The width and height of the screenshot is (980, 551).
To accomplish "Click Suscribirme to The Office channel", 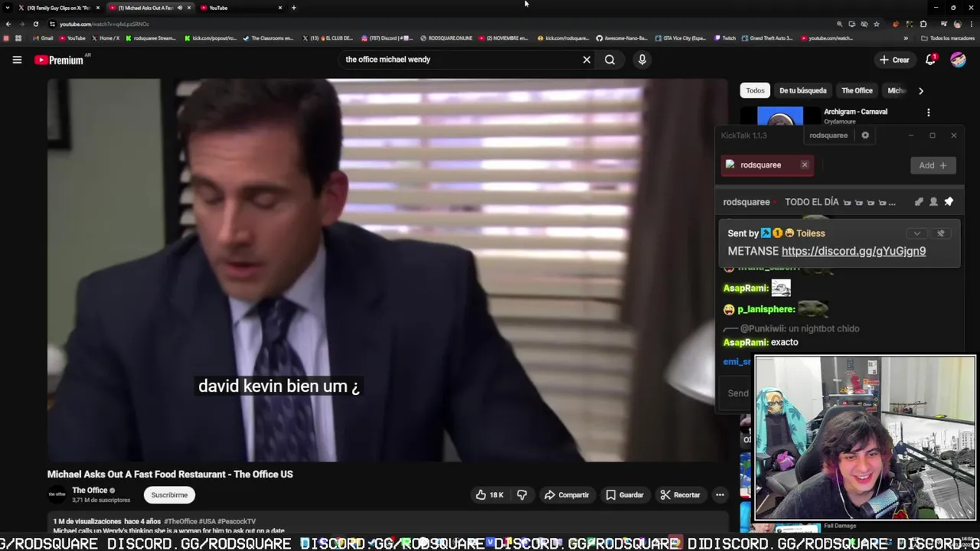I will 169,495.
